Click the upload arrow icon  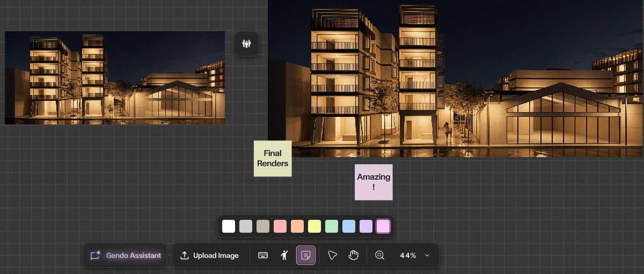click(184, 255)
